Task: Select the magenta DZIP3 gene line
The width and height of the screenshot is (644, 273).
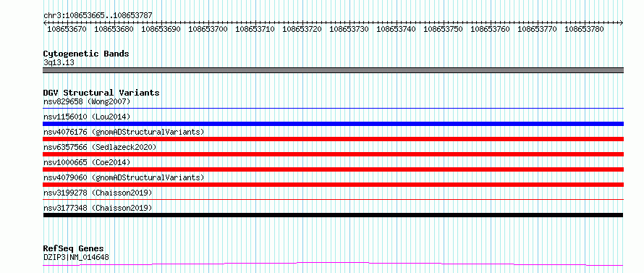Action: click(x=333, y=264)
